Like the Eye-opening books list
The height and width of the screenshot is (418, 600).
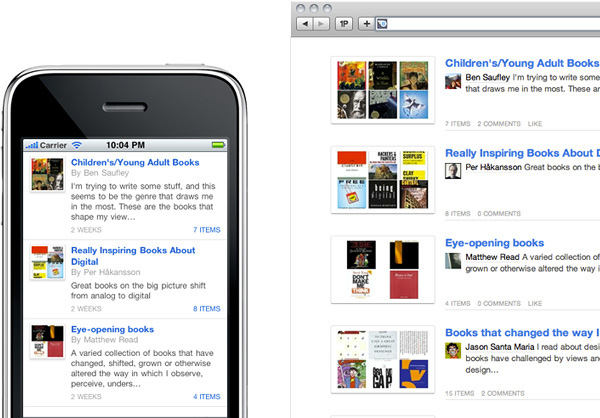point(535,303)
